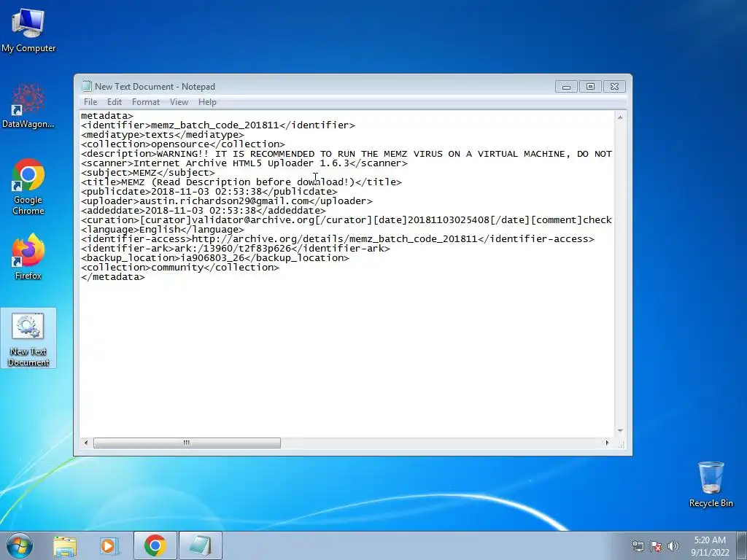Click the vertical scrollbar down arrow

[620, 430]
